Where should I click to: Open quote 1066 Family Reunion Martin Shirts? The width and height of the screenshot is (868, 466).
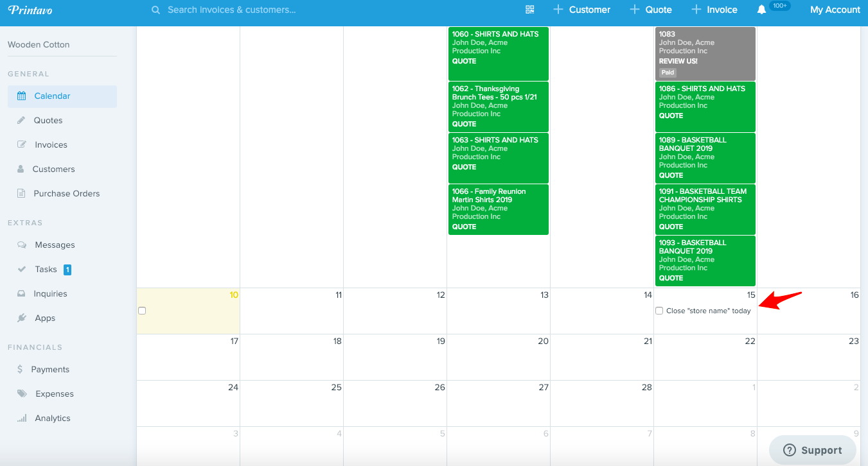pyautogui.click(x=499, y=209)
